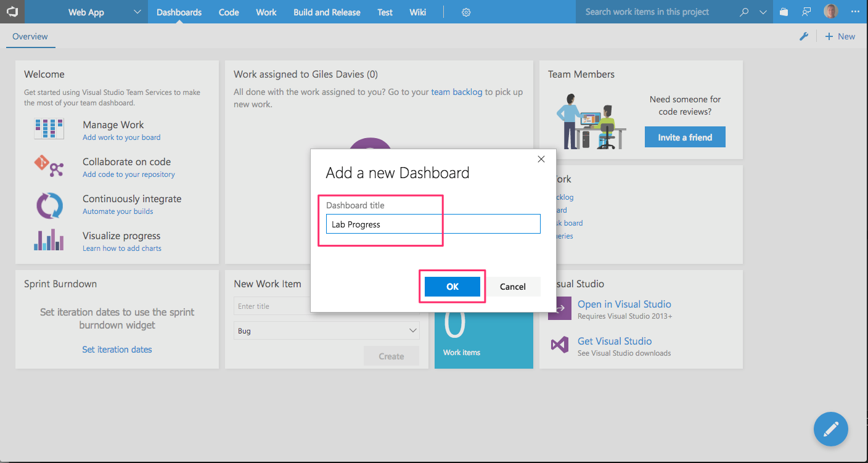Screen dimensions: 868x463
Task: Click the Manage Work board icon
Action: pyautogui.click(x=49, y=129)
